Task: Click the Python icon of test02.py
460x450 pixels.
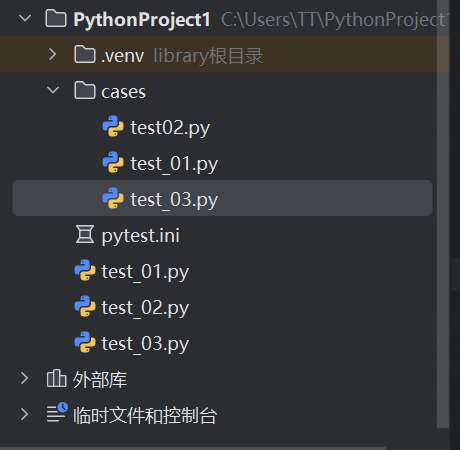Action: pyautogui.click(x=113, y=126)
